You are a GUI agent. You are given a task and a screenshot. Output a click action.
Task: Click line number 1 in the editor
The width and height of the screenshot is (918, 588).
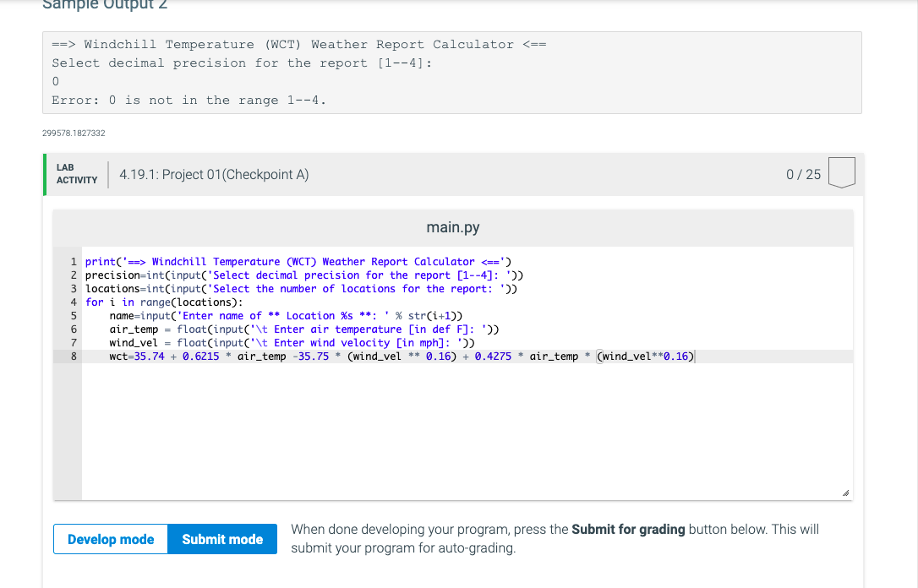pyautogui.click(x=74, y=261)
